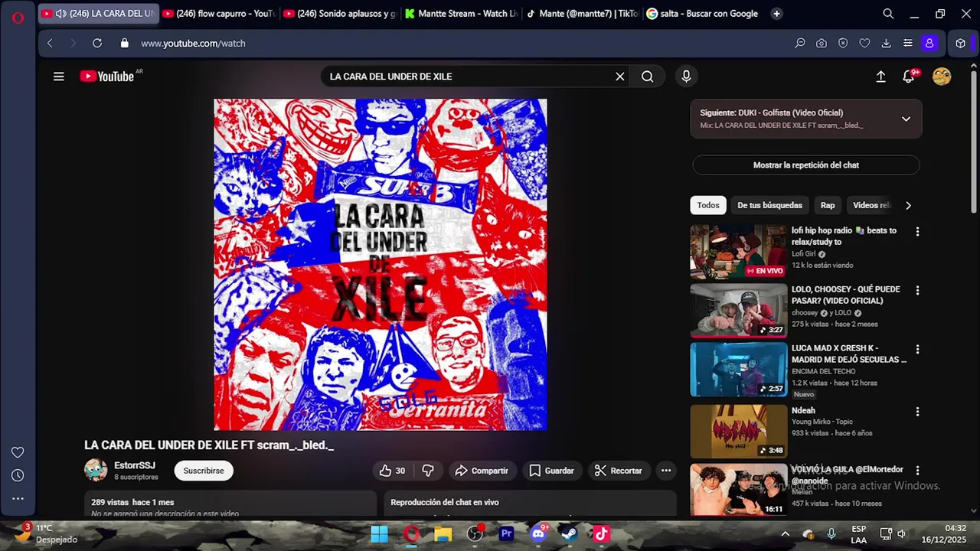Show more filter chips with arrow
980x551 pixels.
[x=908, y=205]
